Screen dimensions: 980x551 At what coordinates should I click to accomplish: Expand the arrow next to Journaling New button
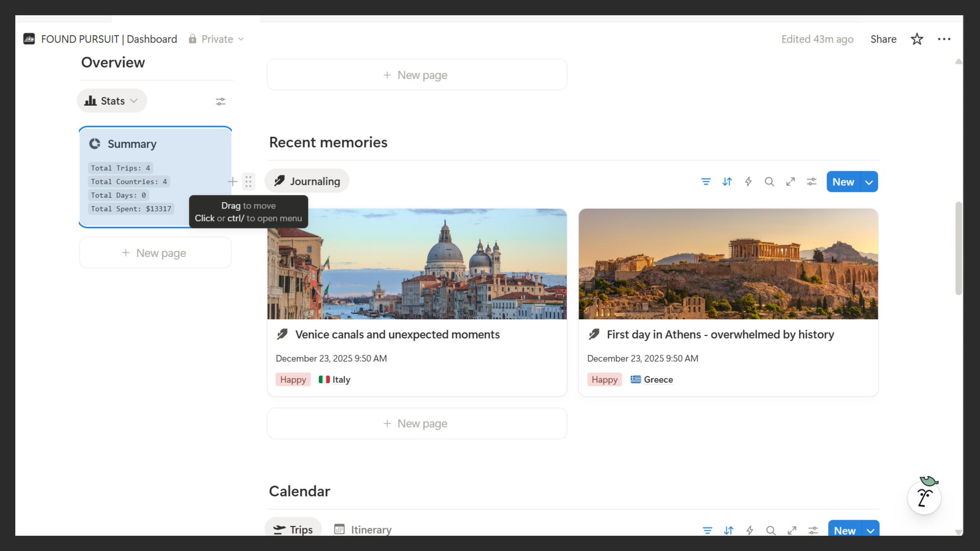[x=869, y=182]
